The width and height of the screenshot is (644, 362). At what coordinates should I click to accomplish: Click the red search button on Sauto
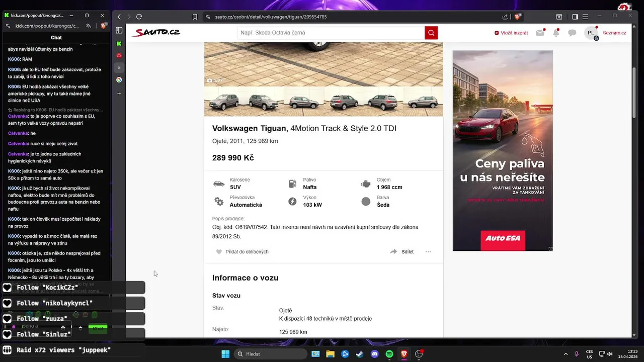(431, 33)
